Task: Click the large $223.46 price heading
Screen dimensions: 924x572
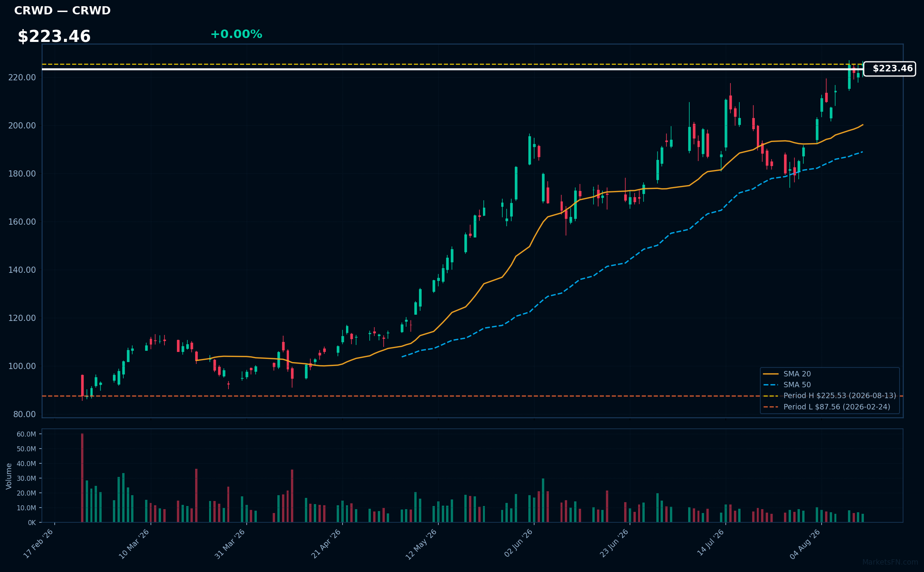Action: pos(54,36)
